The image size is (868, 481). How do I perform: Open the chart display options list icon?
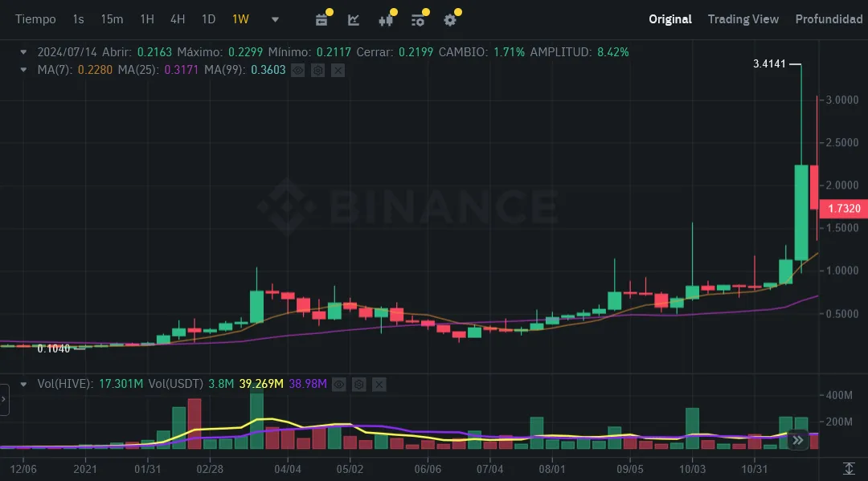pos(418,20)
